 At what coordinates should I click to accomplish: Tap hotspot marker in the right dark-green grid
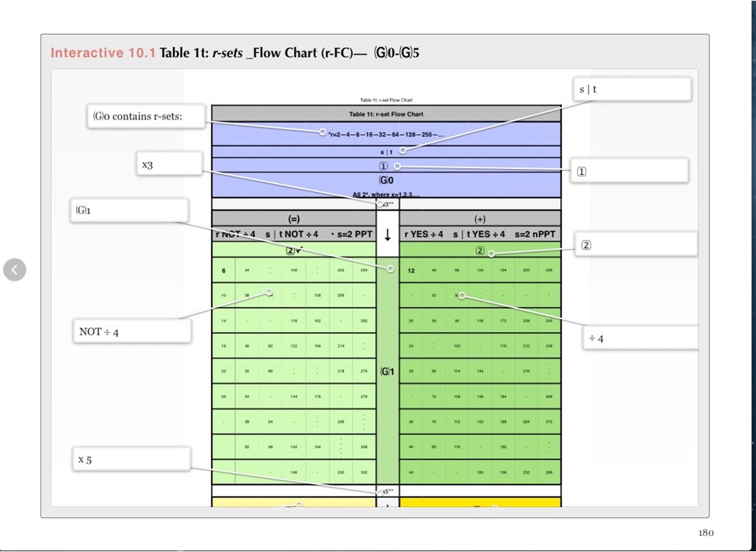coord(461,296)
